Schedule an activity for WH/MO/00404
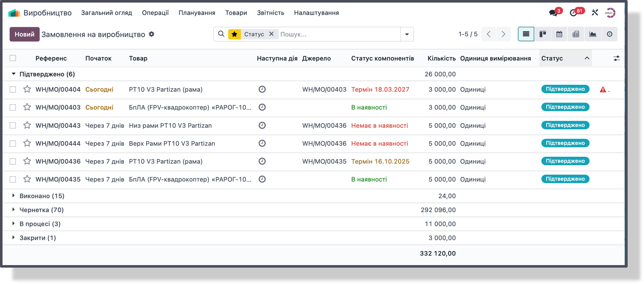Image resolution: width=644 pixels, height=284 pixels. click(x=262, y=89)
